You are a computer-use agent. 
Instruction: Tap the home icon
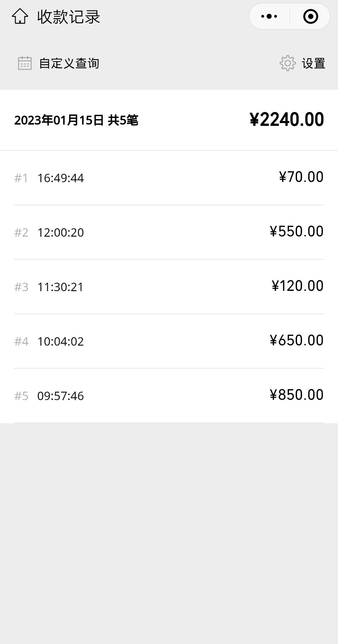(20, 17)
